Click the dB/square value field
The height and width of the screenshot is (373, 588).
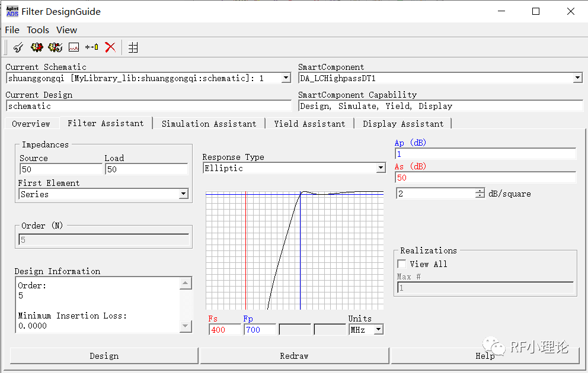436,194
